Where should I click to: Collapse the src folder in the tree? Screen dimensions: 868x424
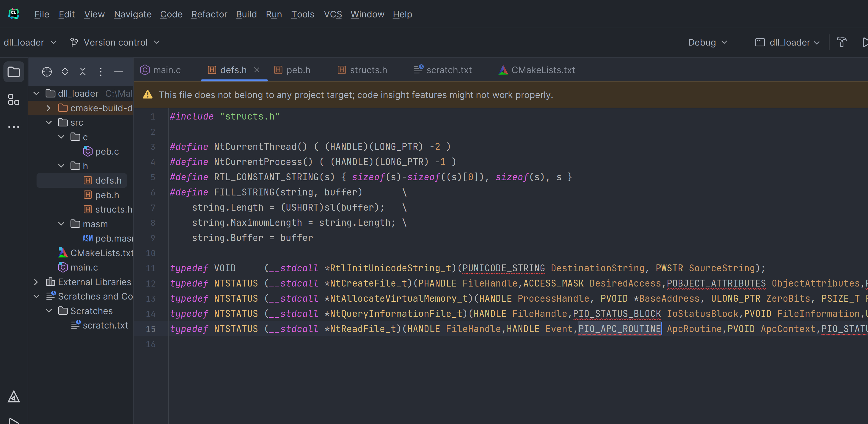point(49,122)
